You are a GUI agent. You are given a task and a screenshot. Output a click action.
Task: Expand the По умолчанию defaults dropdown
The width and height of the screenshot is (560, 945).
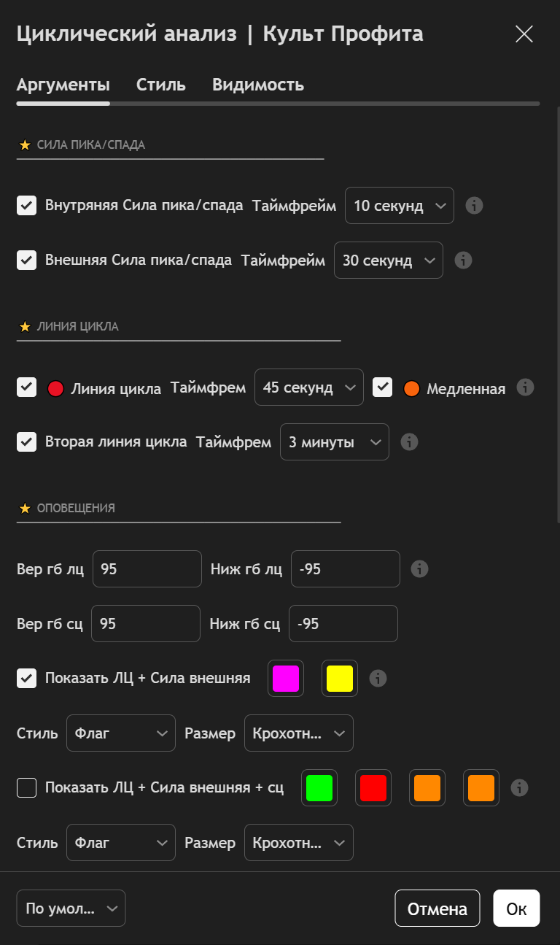pos(71,909)
